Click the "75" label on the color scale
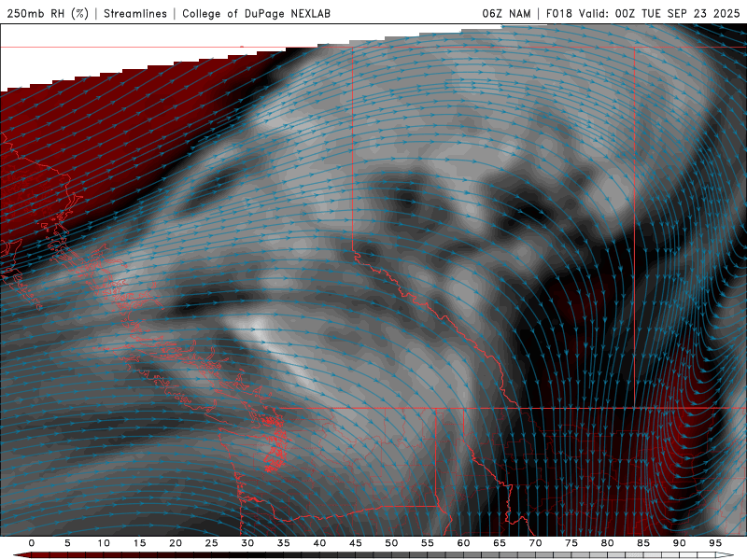Viewport: 747px width, 560px height. pos(571,543)
